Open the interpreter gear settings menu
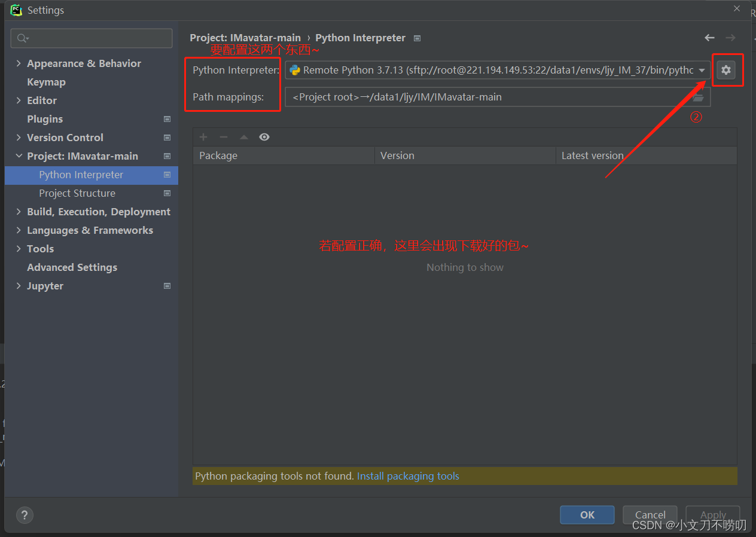The image size is (756, 537). click(x=725, y=70)
